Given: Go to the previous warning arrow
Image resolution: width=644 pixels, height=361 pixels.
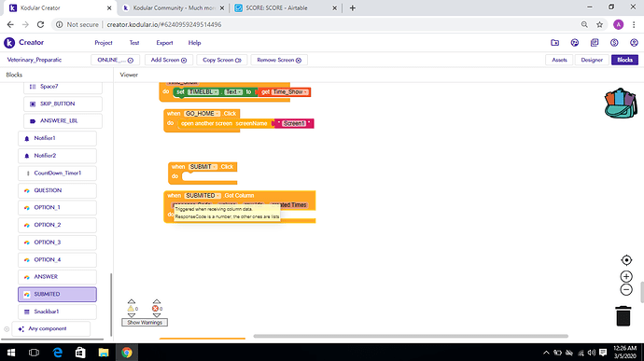Looking at the screenshot, I should (132, 302).
